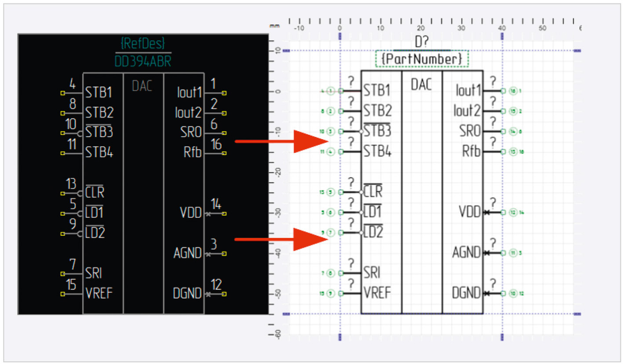Image resolution: width=623 pixels, height=364 pixels.
Task: Select the AGND pin name in the white editor
Action: pyautogui.click(x=467, y=252)
